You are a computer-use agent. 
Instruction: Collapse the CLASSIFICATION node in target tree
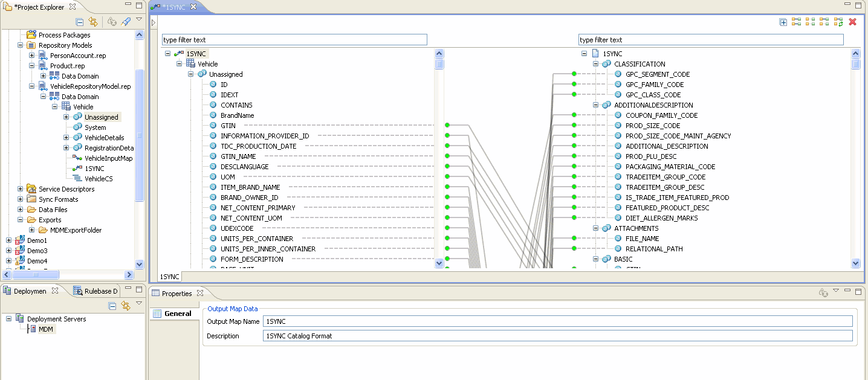click(595, 64)
